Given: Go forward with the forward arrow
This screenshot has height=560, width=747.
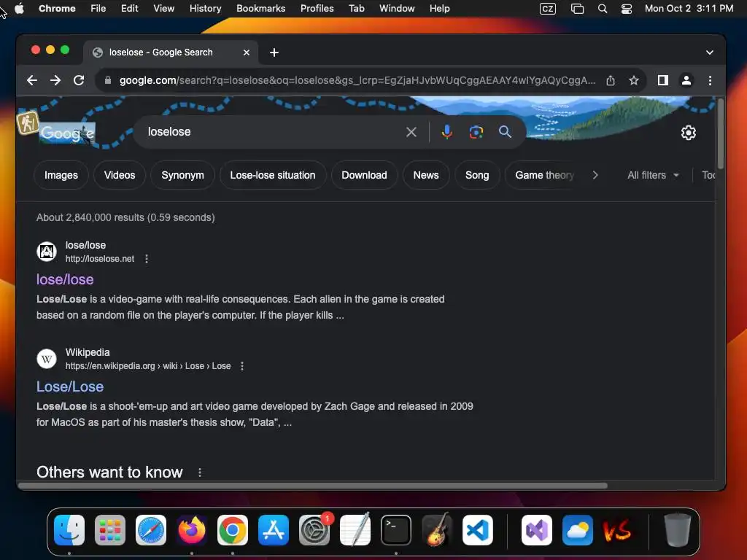Looking at the screenshot, I should 55,80.
